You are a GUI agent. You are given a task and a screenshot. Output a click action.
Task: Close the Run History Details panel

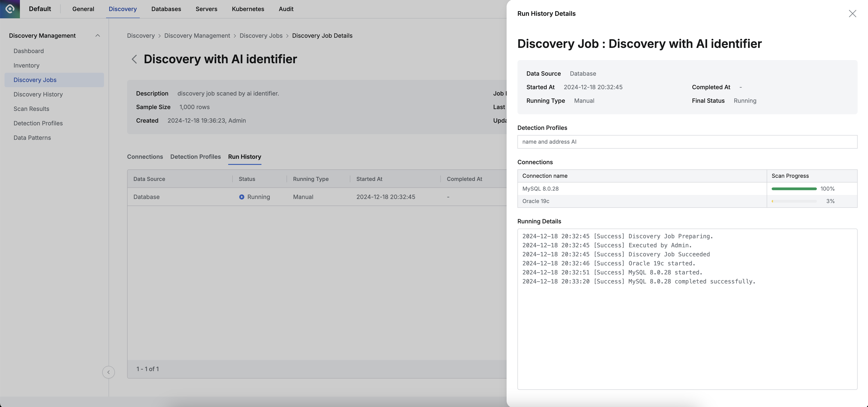(x=852, y=14)
